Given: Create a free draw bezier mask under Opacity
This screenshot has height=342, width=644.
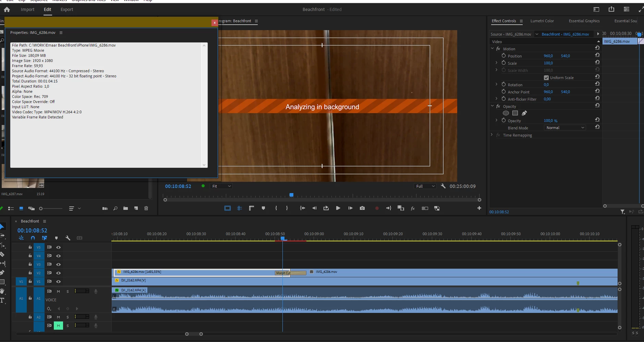Looking at the screenshot, I should [524, 113].
